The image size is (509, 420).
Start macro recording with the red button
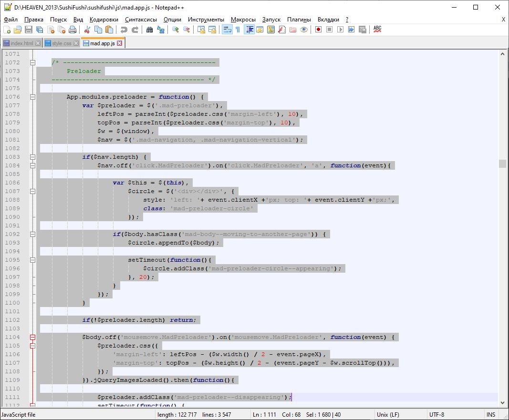(318, 30)
